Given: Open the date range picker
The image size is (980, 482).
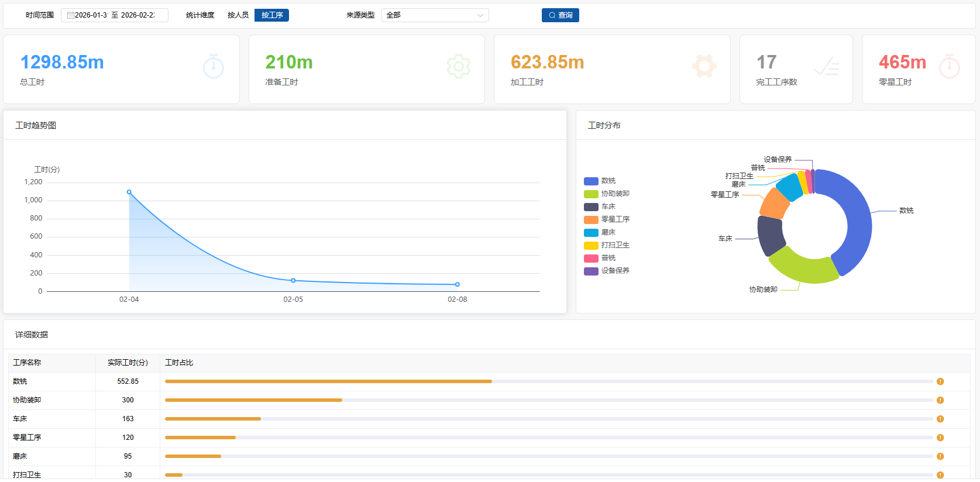Looking at the screenshot, I should tap(115, 15).
